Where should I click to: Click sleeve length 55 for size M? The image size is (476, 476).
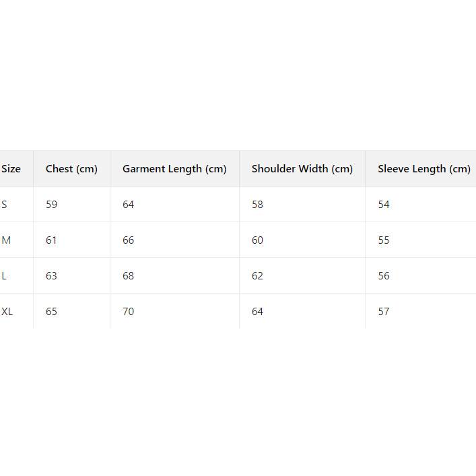384,240
